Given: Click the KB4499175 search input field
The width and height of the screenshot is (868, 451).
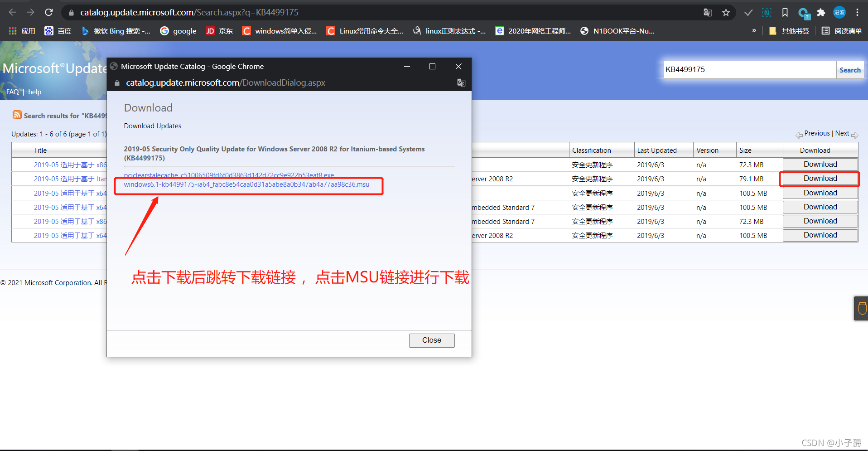Looking at the screenshot, I should [x=750, y=70].
